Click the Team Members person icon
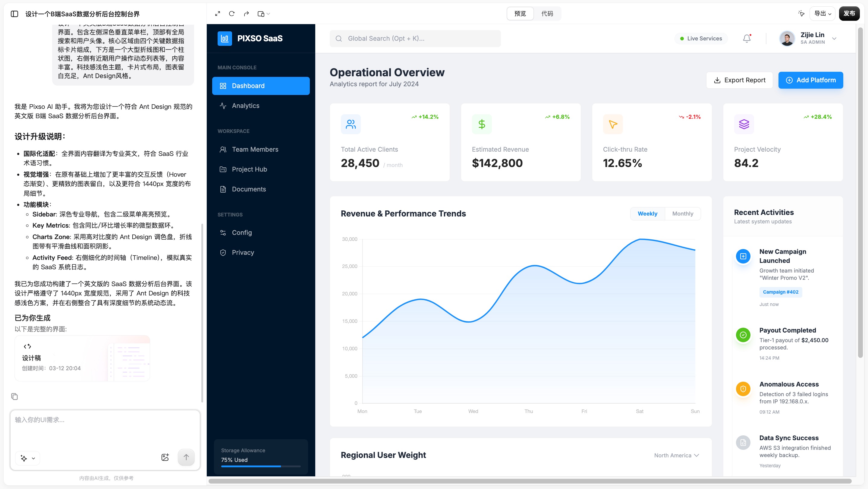The image size is (868, 489). pos(223,149)
